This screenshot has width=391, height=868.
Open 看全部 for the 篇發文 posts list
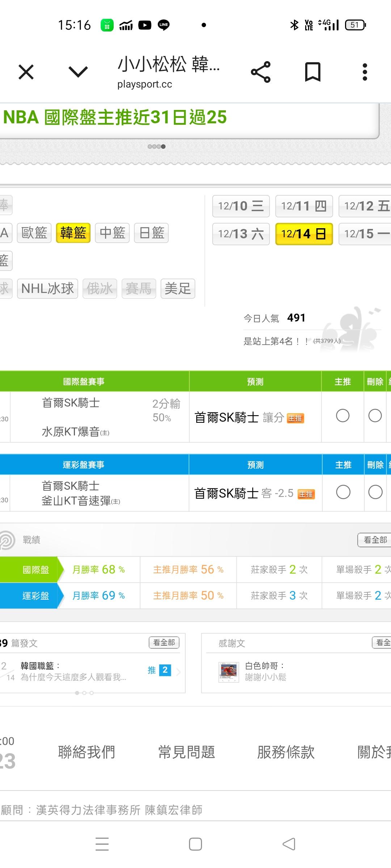point(164,642)
